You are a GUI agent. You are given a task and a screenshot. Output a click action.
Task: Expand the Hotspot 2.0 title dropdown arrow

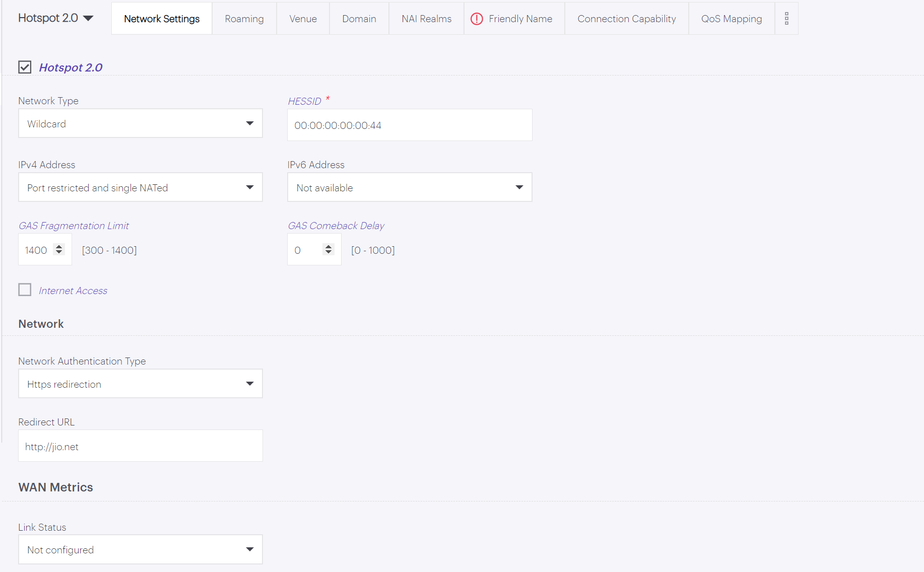[x=88, y=19]
